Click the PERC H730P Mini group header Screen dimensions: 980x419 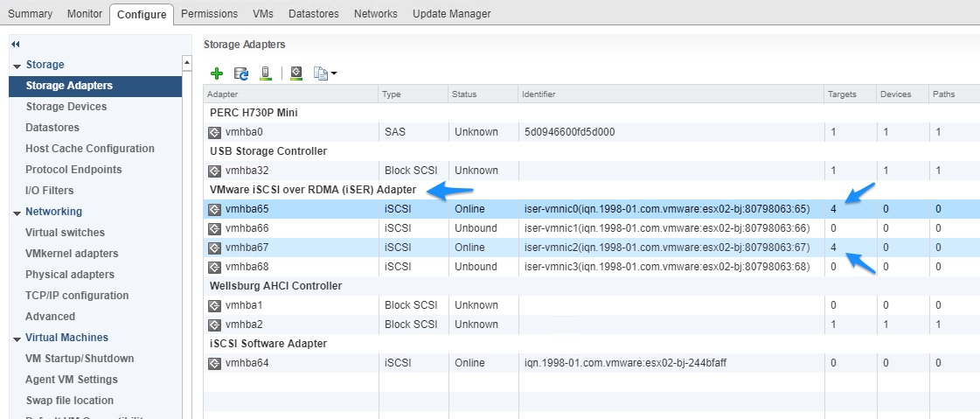pos(254,113)
